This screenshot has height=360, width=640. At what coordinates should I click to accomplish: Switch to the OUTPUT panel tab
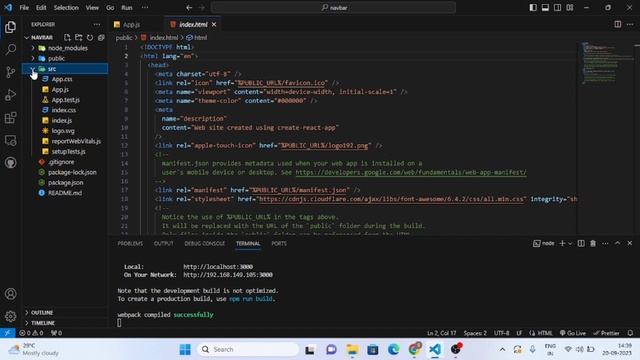click(164, 244)
